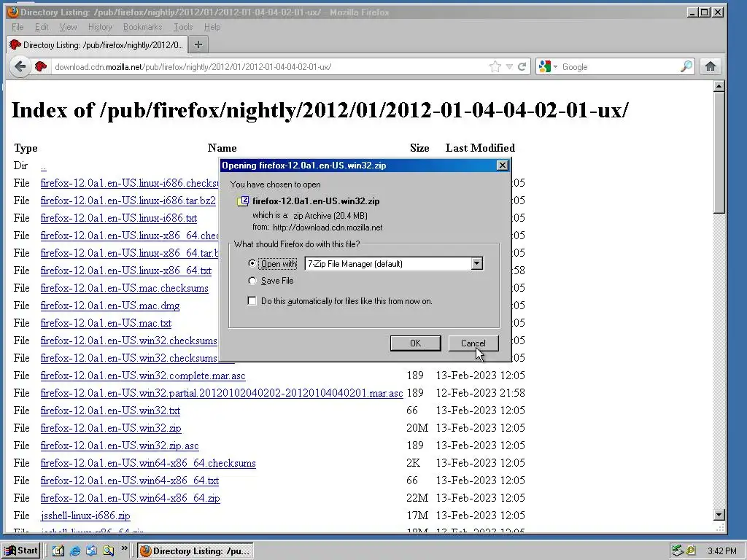Click the 20M size of win32.zip

[417, 428]
